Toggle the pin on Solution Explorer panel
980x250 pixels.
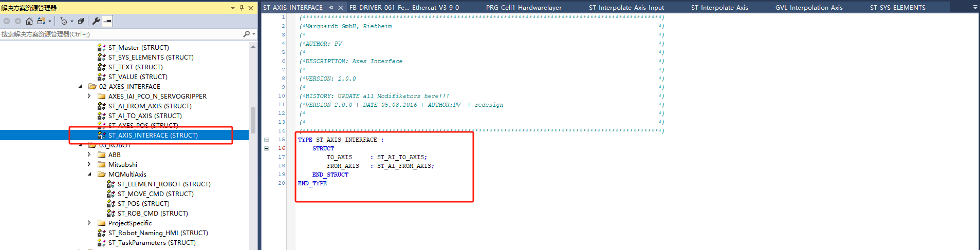pyautogui.click(x=242, y=8)
